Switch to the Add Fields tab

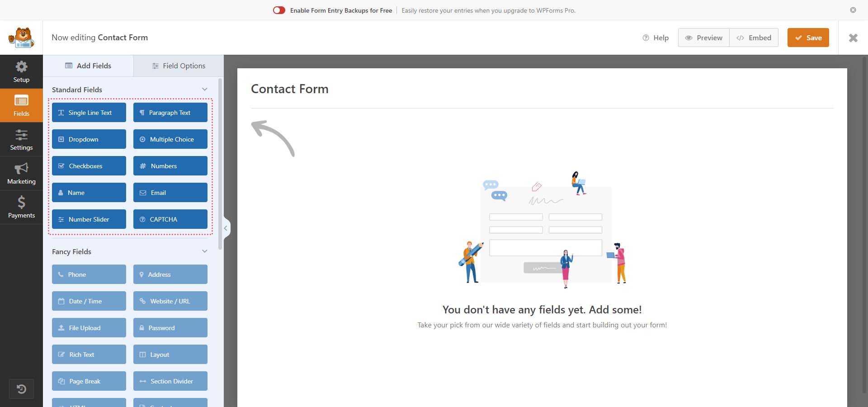[x=88, y=66]
